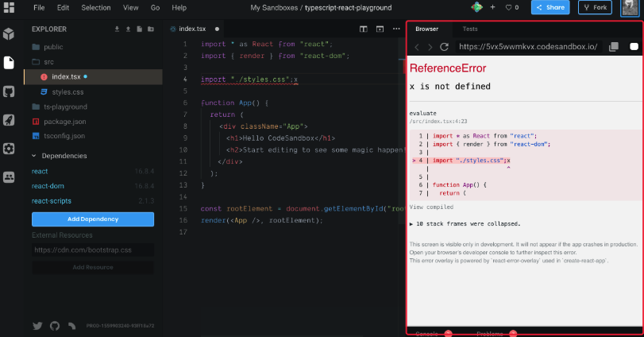Open the File menu

click(x=39, y=7)
